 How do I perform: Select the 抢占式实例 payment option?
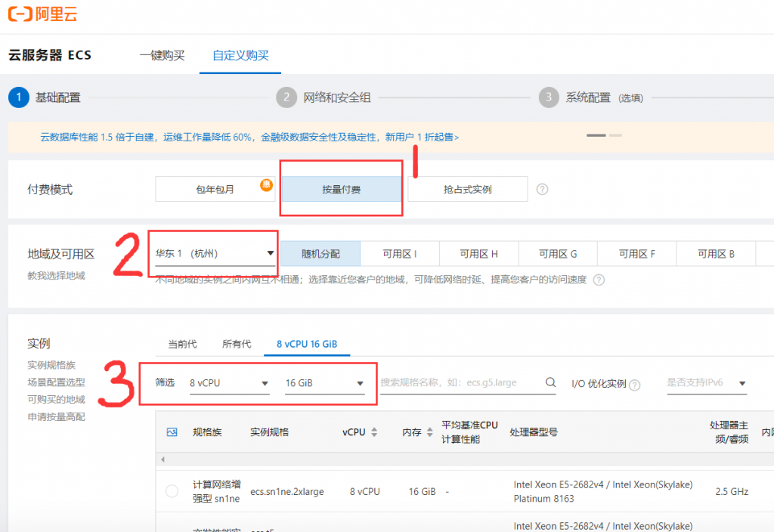point(467,189)
